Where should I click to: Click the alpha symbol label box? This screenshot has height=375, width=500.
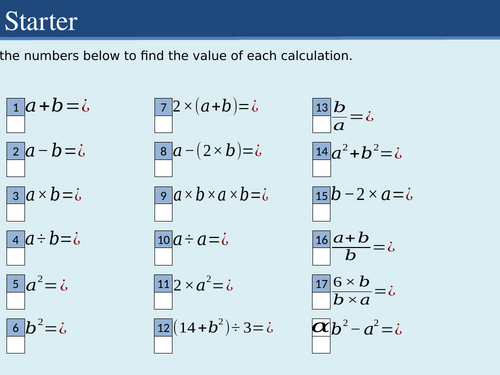point(321,328)
